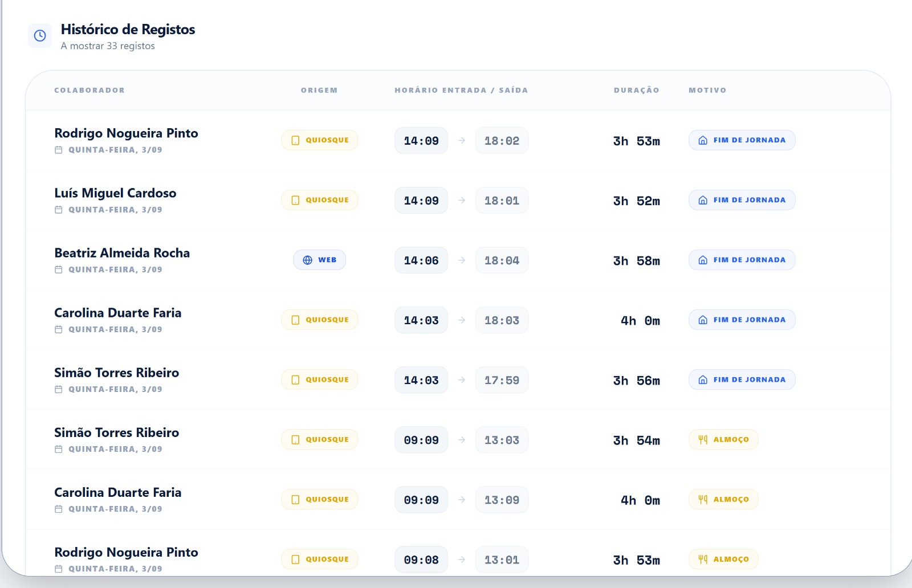Select the name Luís Miguel Cardoso

[115, 193]
